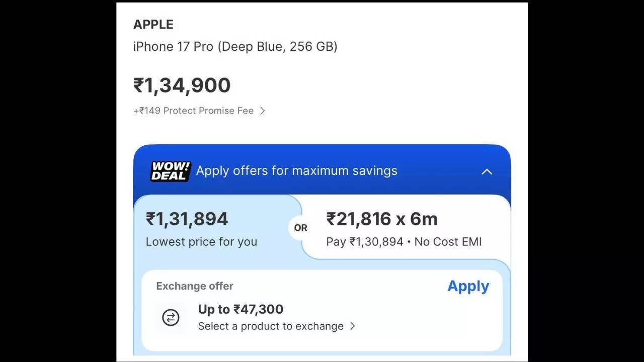Select the exchange arrows icon
This screenshot has height=362, width=644.
tap(170, 318)
